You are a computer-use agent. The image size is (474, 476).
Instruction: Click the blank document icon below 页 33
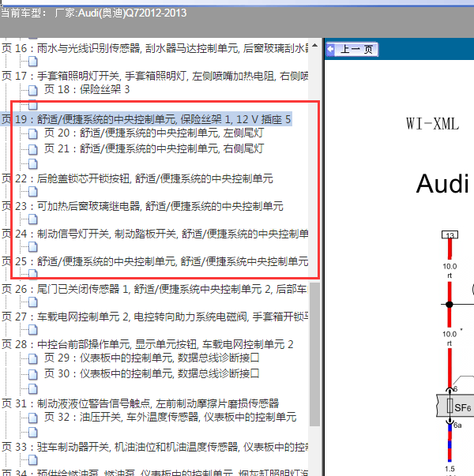pos(33,460)
